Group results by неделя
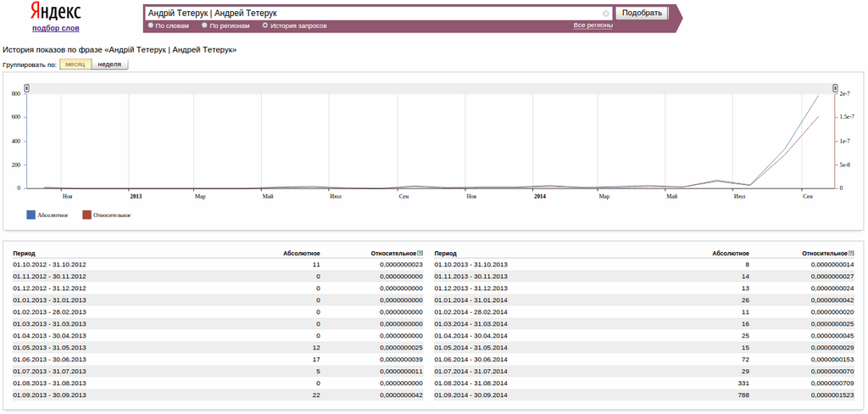 click(109, 64)
